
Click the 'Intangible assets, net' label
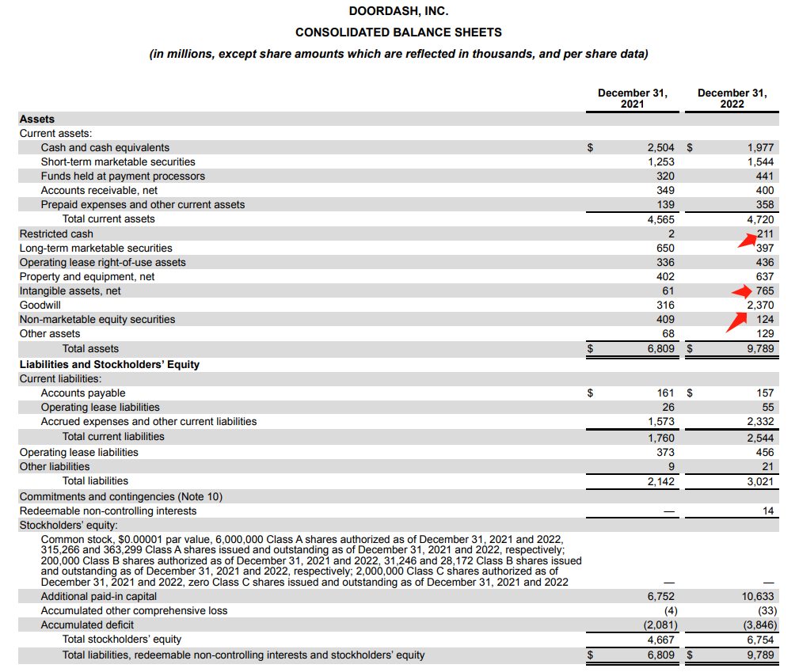(70, 291)
